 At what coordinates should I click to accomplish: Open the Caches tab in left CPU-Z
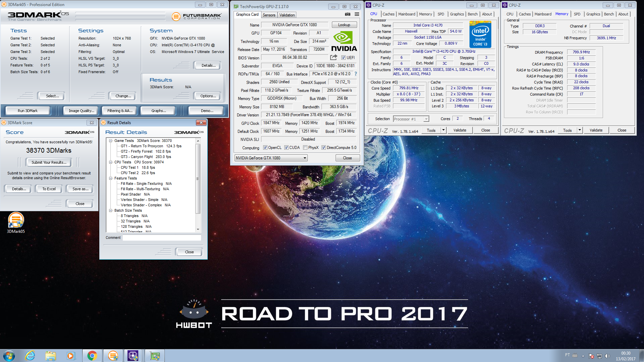point(388,14)
